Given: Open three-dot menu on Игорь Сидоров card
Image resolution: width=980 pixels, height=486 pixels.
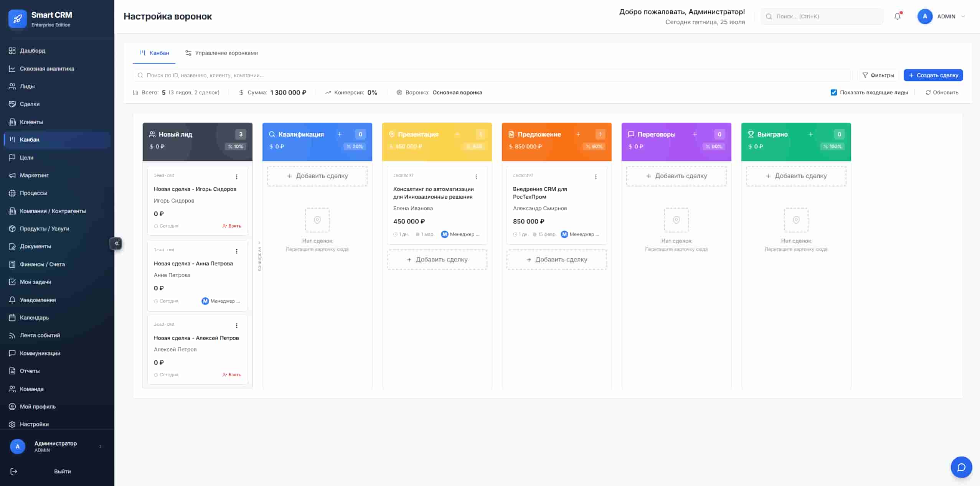Looking at the screenshot, I should [237, 177].
